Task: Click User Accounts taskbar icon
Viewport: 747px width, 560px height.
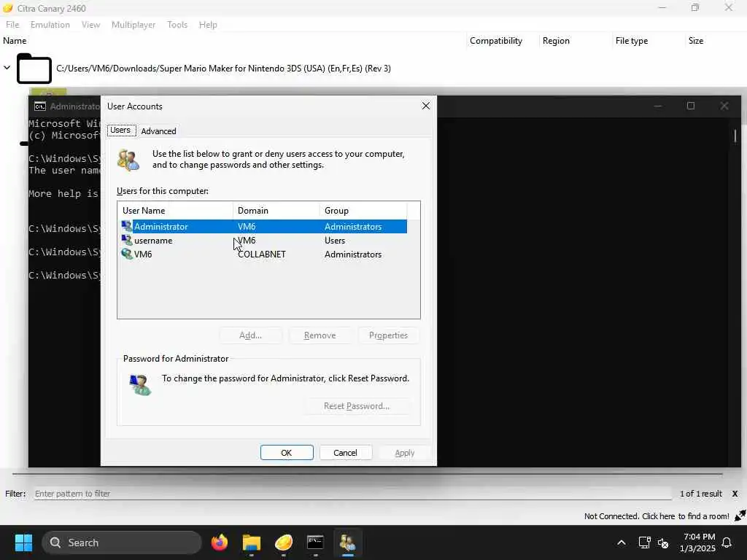Action: 347,542
